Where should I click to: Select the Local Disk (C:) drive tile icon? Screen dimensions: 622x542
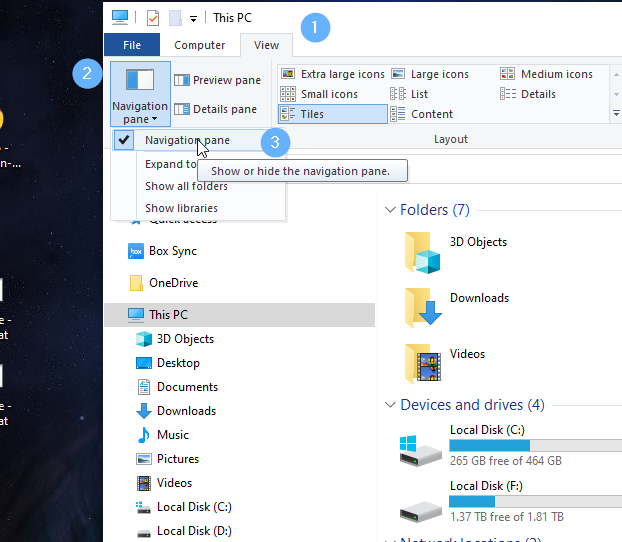pos(420,450)
